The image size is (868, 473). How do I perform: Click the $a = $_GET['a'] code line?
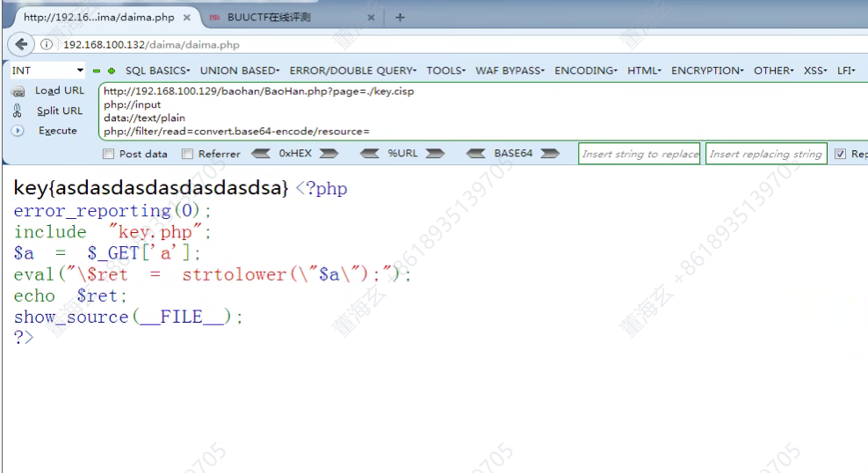tap(107, 253)
